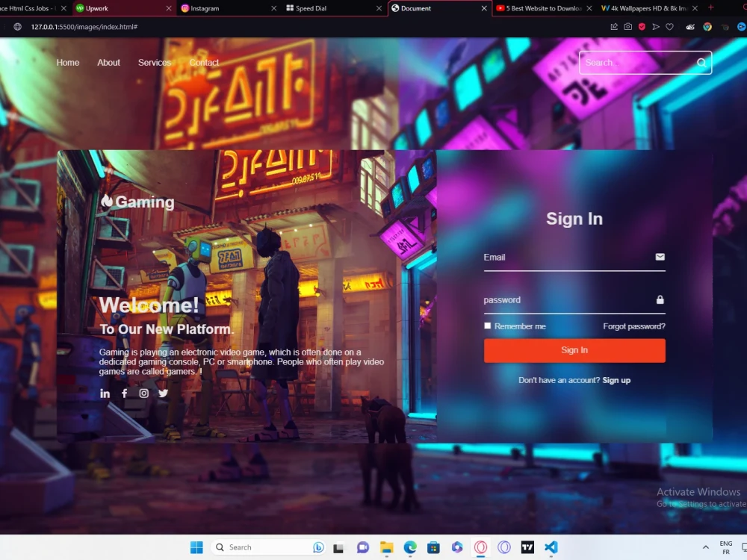Open the Services nav link

coord(155,63)
